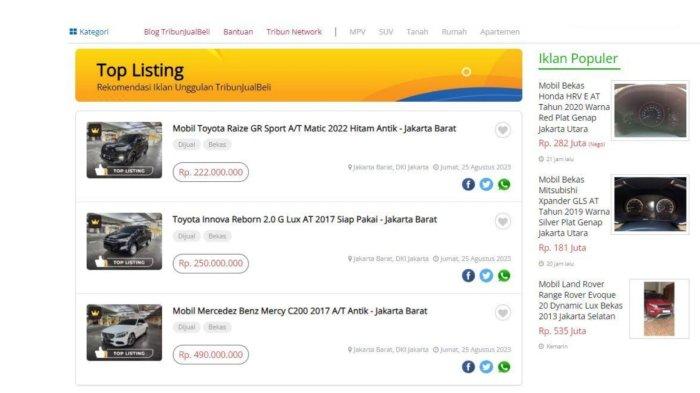Share Mercedez Benz C200 listing on Facebook
The image size is (700, 393).
468,367
